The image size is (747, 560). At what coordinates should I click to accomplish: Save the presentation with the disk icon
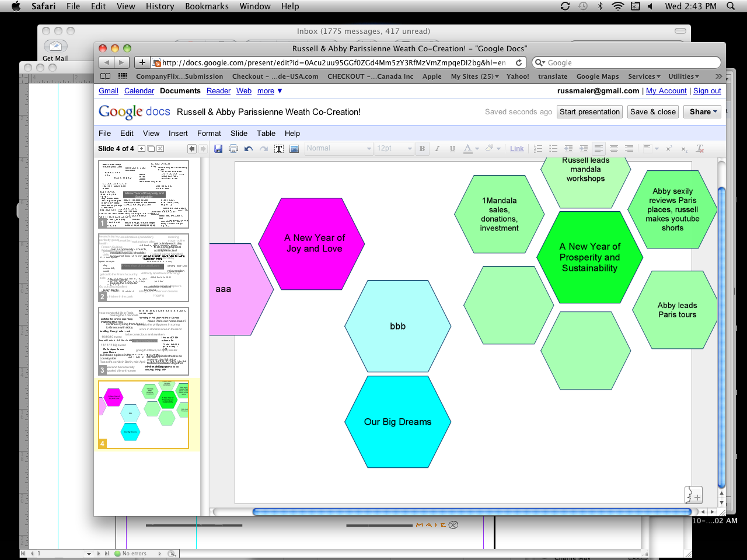218,149
